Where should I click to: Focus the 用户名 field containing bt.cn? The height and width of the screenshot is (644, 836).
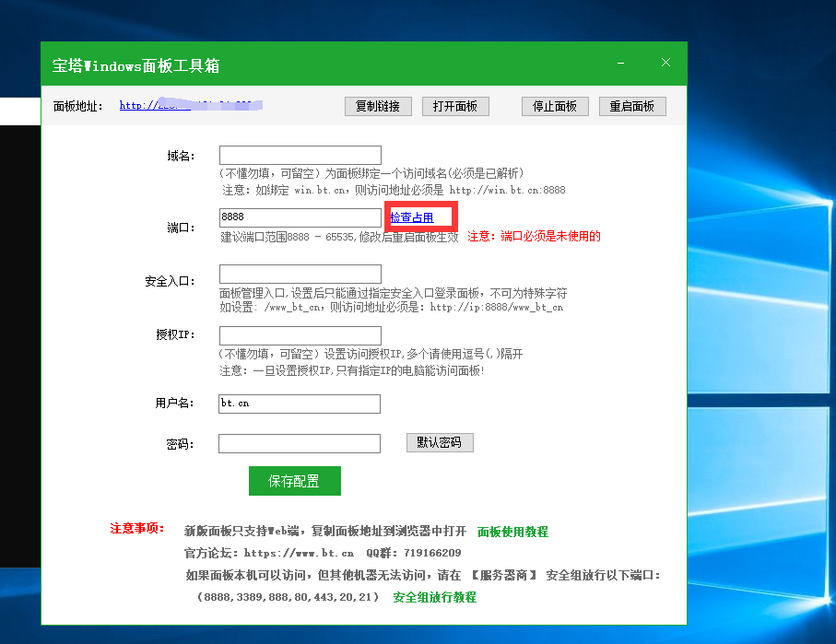[x=300, y=404]
